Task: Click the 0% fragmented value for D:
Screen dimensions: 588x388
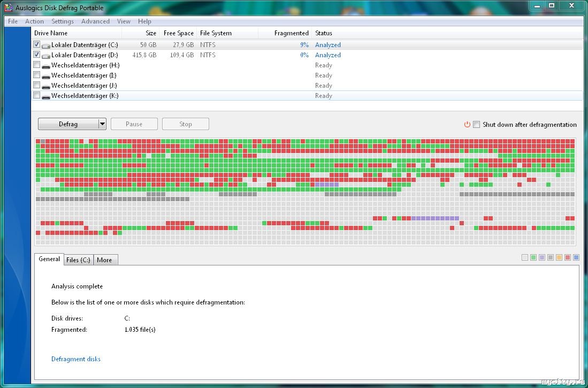Action: tap(304, 55)
